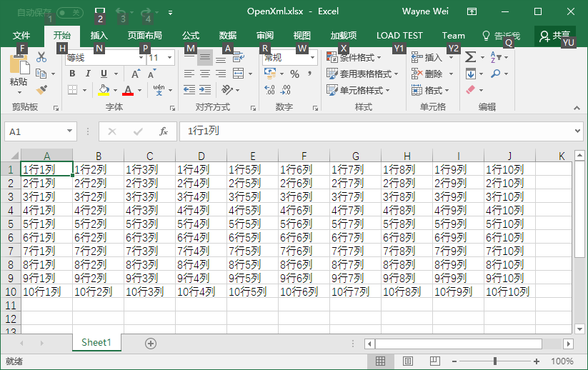Toggle middle vertical alignment

click(205, 57)
